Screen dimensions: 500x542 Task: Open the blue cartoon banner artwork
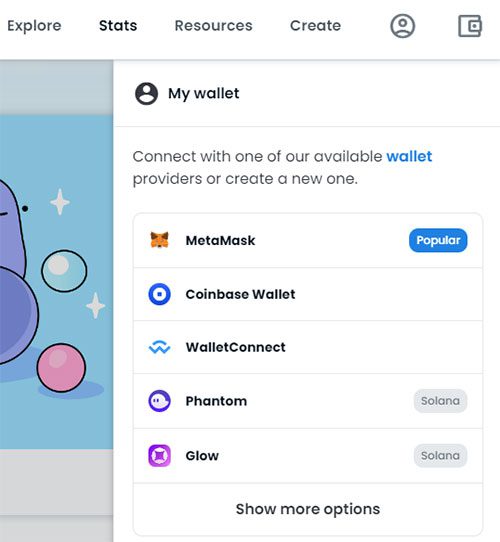56,282
